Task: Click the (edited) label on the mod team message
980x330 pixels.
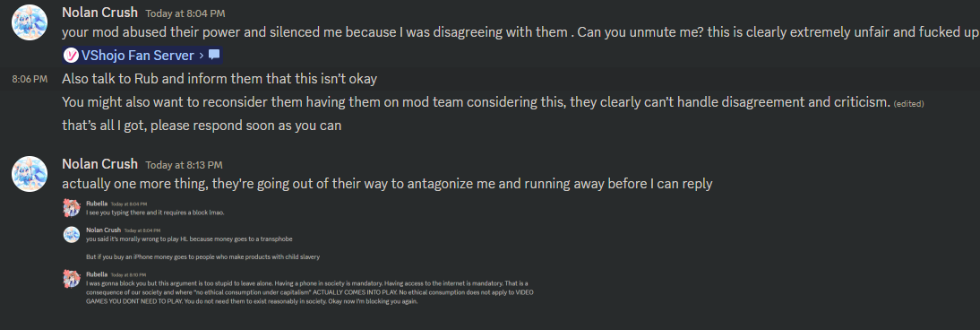Action: [908, 104]
